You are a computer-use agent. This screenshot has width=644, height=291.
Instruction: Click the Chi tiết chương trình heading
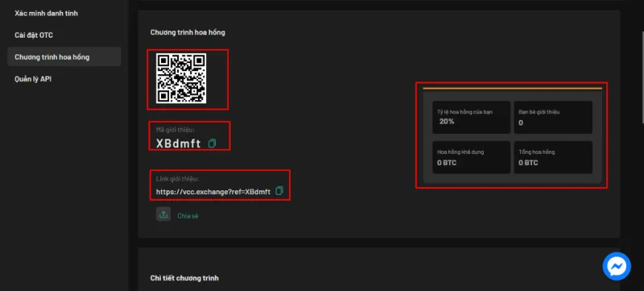click(x=184, y=278)
